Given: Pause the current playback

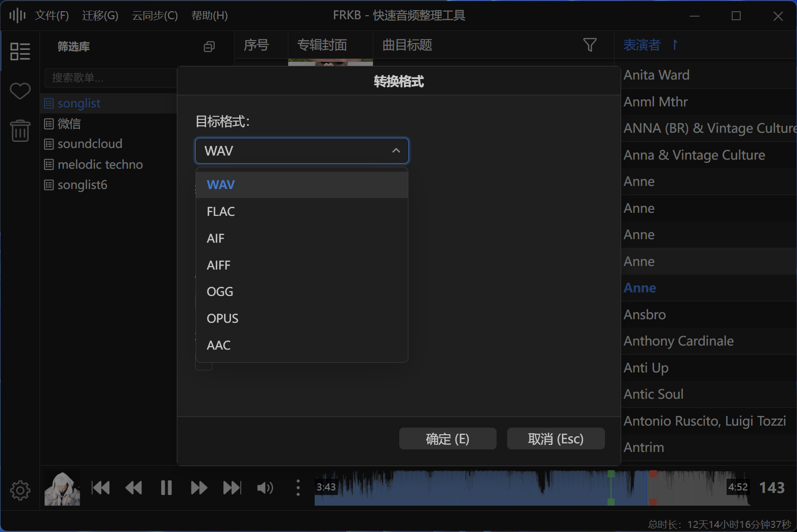Looking at the screenshot, I should (166, 488).
